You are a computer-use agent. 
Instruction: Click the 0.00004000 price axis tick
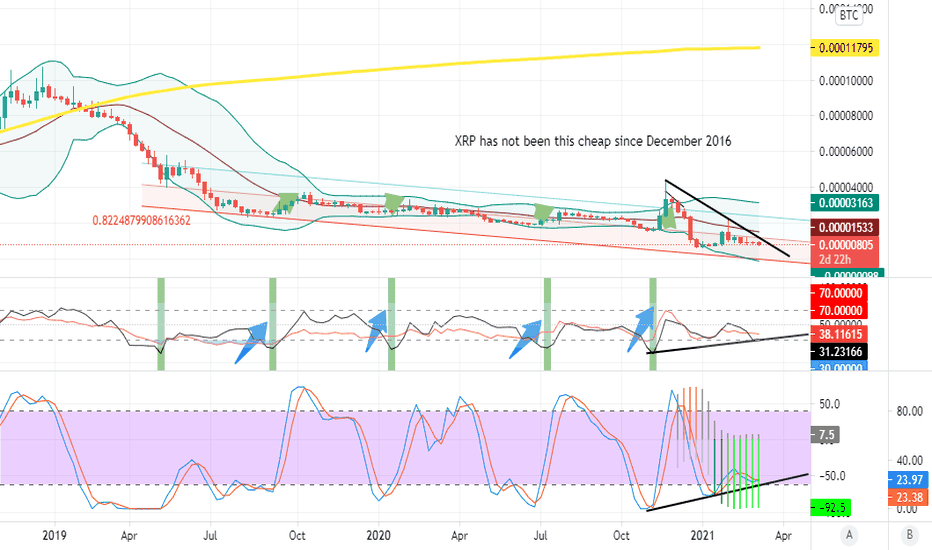point(846,187)
